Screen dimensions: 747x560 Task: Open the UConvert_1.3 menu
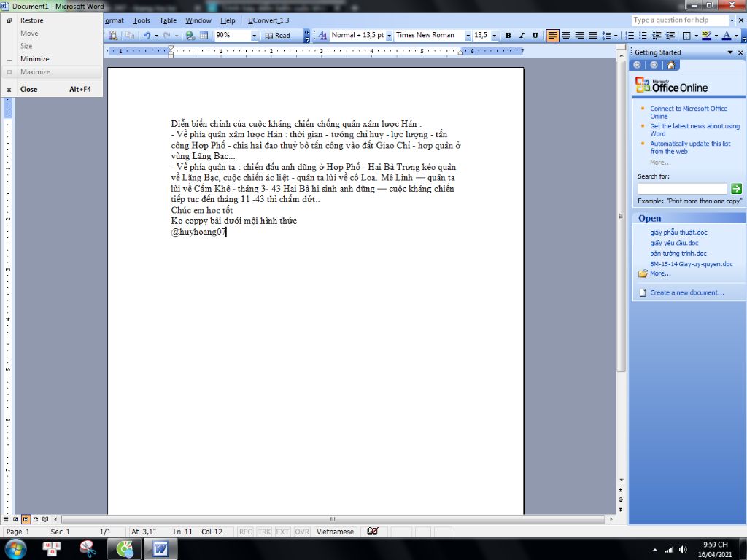(268, 20)
